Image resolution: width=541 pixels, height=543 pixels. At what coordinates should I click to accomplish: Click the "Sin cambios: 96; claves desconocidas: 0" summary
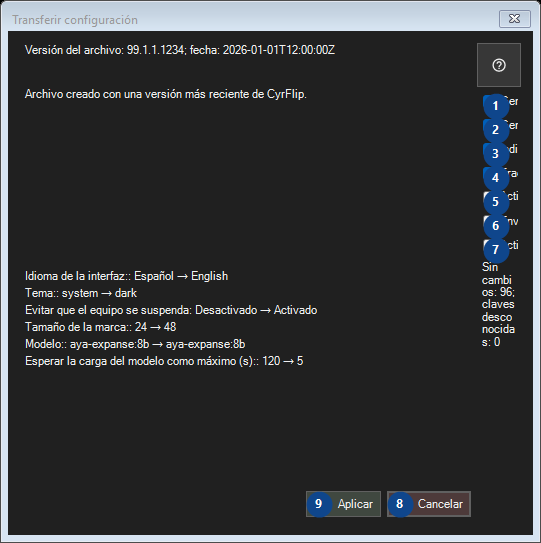[x=498, y=304]
